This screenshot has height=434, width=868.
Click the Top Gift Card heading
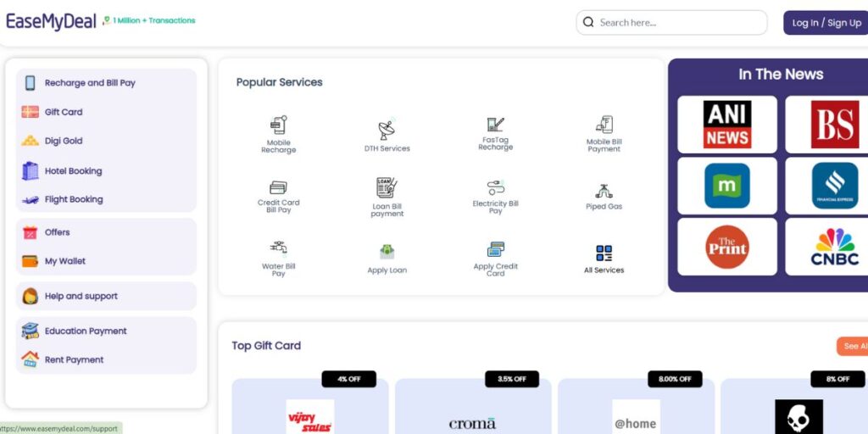[266, 346]
